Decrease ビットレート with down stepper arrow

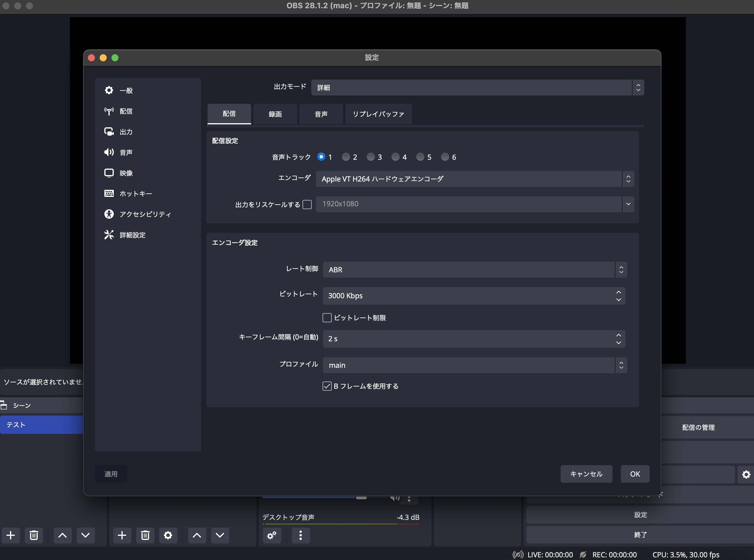point(619,300)
